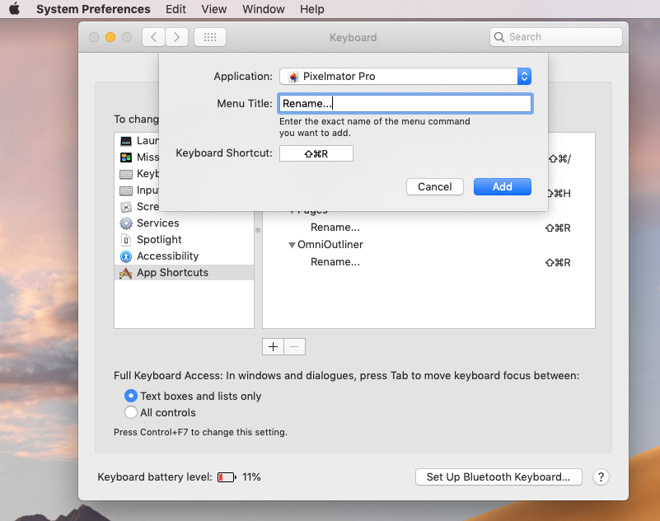Select the Accessibility icon in sidebar
This screenshot has width=660, height=521.
point(126,256)
